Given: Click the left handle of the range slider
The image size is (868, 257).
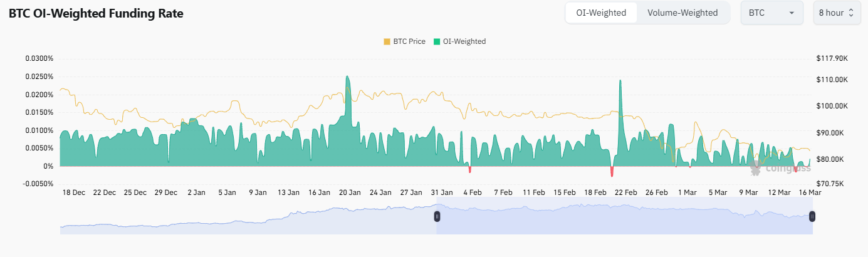Looking at the screenshot, I should point(437,216).
